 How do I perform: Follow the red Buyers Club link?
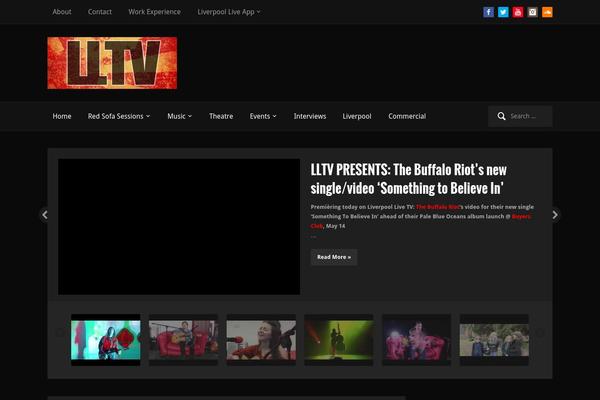click(x=522, y=216)
